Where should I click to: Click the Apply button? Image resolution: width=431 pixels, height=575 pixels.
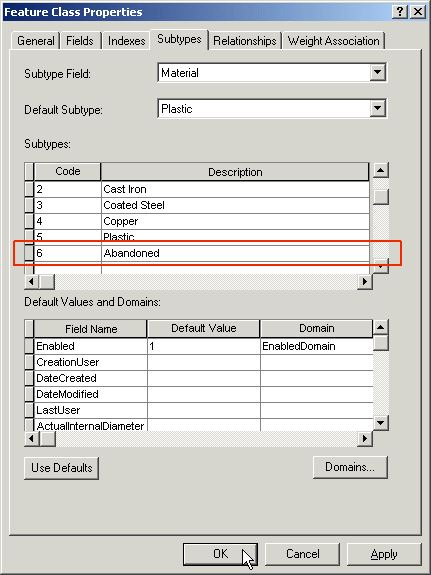point(384,554)
